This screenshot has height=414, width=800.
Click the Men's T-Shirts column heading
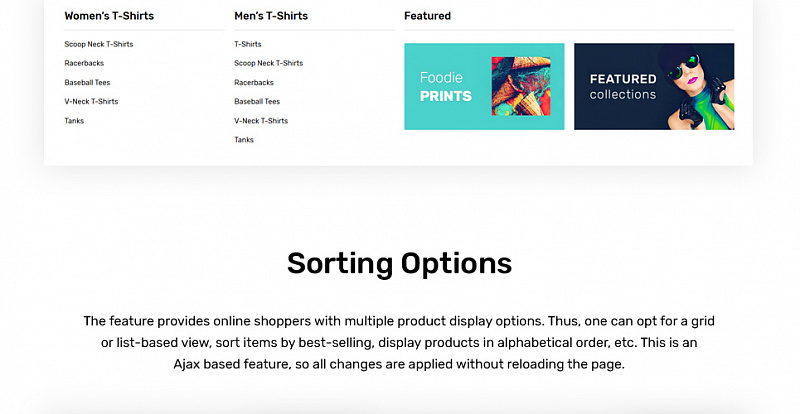click(271, 16)
